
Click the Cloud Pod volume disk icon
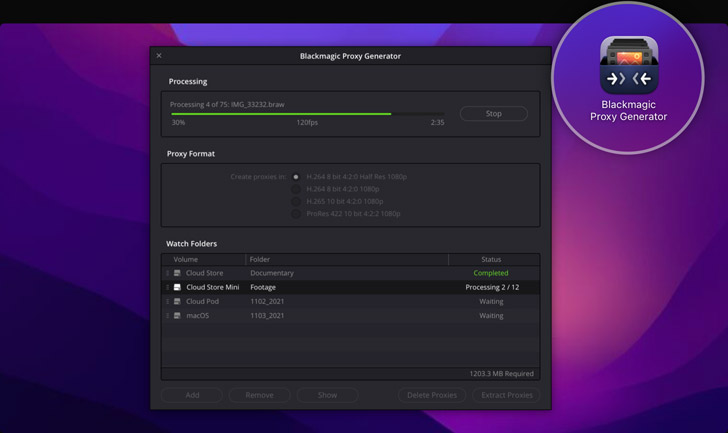click(177, 301)
